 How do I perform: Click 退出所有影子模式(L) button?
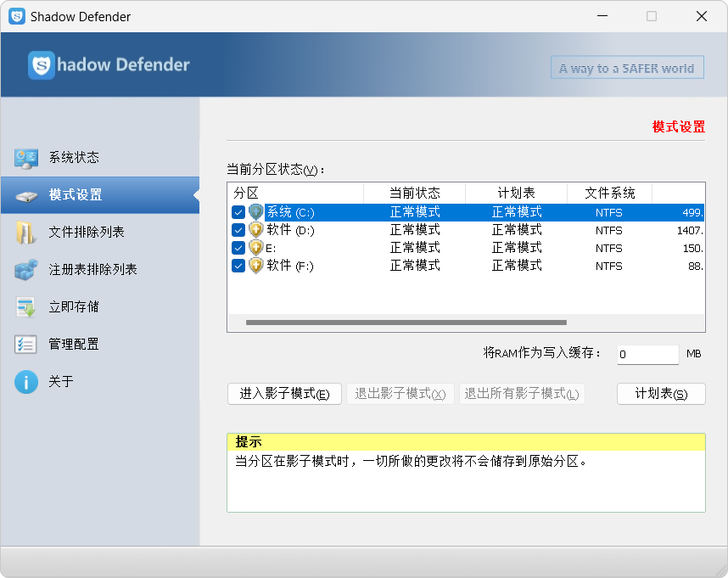pyautogui.click(x=522, y=394)
